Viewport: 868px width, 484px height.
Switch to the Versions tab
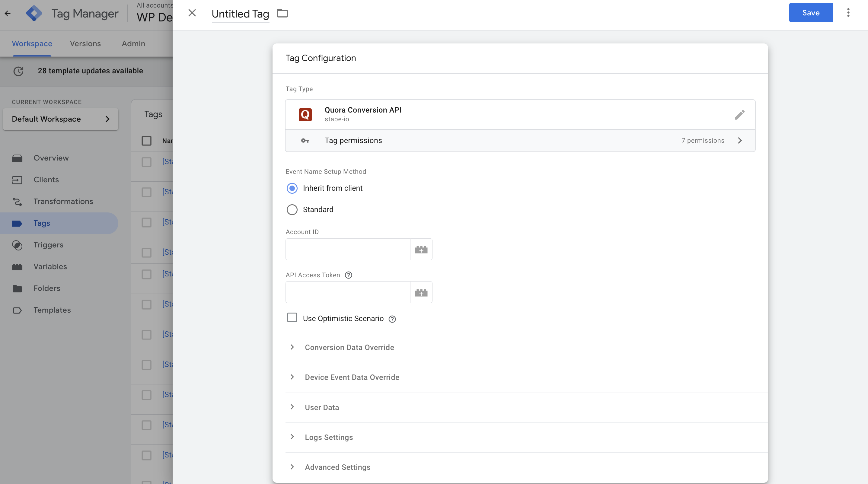(85, 44)
